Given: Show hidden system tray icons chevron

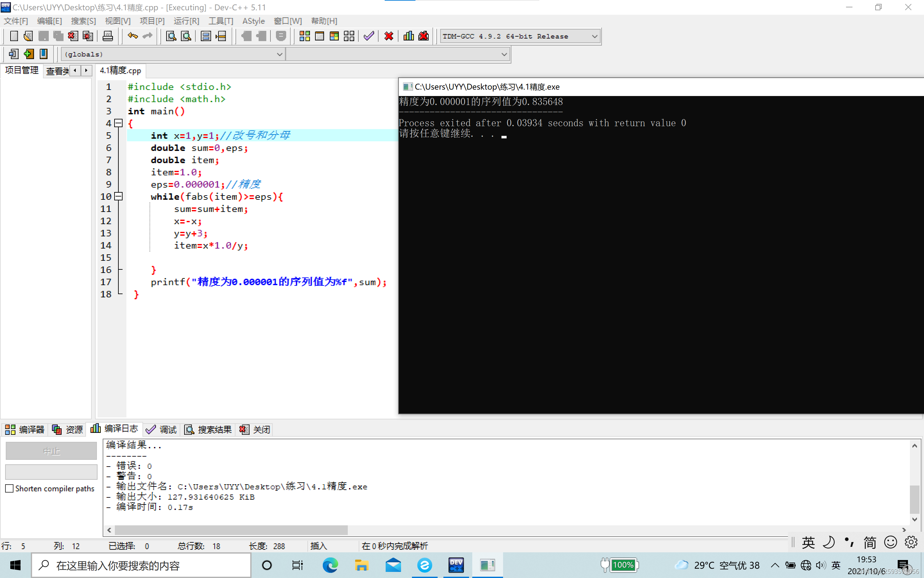Looking at the screenshot, I should pyautogui.click(x=775, y=565).
